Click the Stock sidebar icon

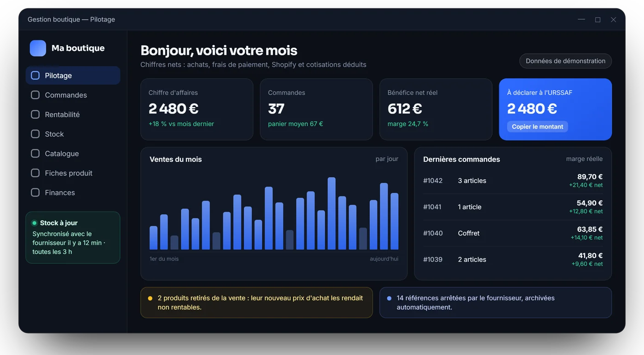[35, 134]
